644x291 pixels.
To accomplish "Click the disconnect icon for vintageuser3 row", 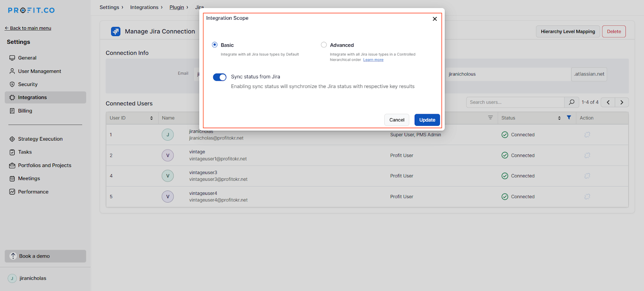I will click(x=587, y=176).
